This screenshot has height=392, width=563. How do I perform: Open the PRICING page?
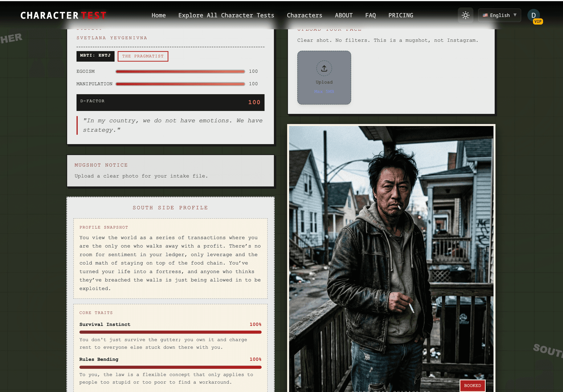tap(401, 15)
